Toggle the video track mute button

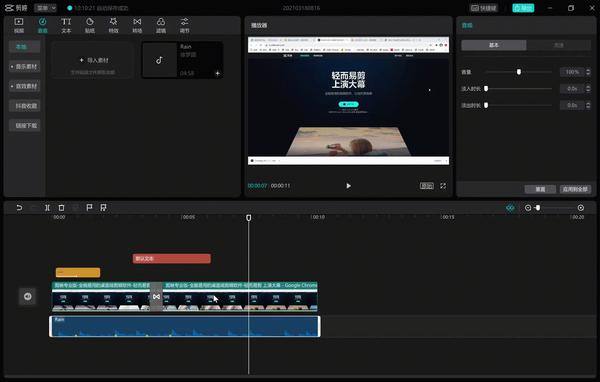(x=28, y=296)
